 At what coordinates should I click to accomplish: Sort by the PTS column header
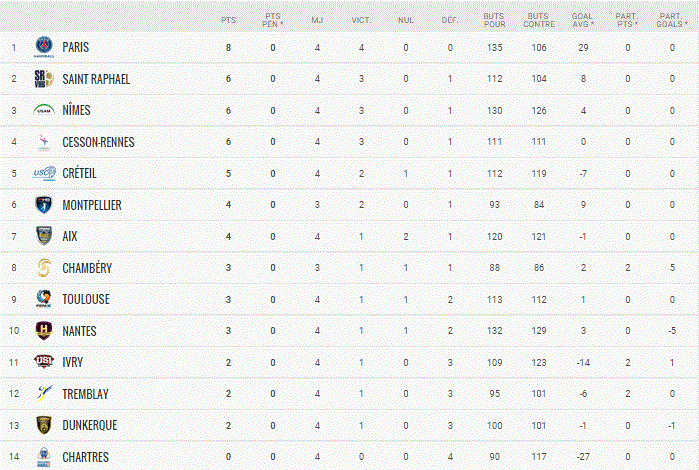(x=228, y=20)
